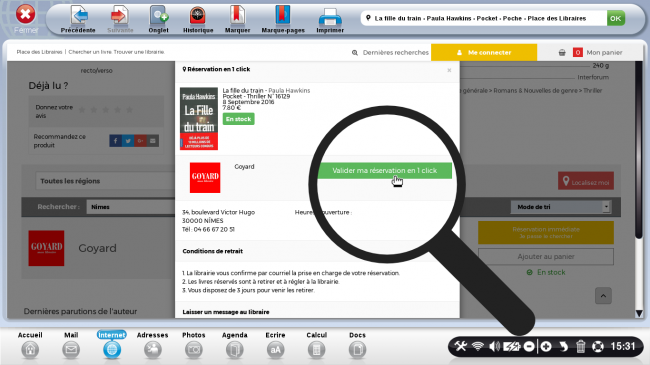Expand the Mode de tri dropdown
650x365 pixels.
click(x=561, y=207)
